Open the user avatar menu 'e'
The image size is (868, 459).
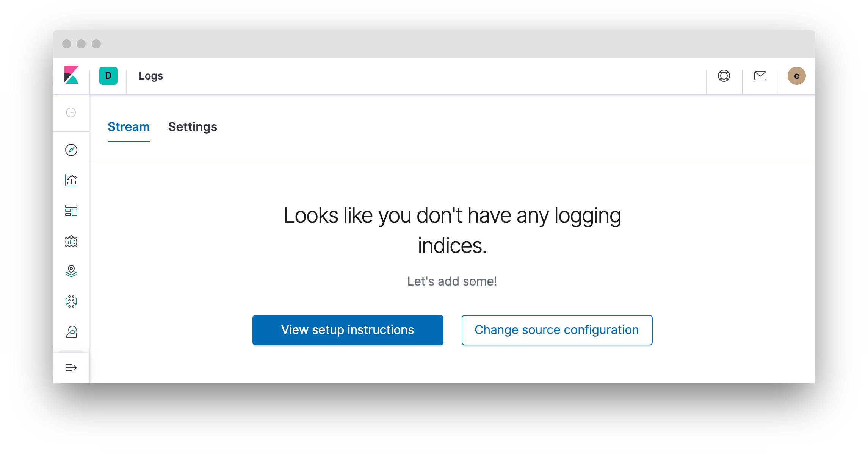click(x=797, y=76)
